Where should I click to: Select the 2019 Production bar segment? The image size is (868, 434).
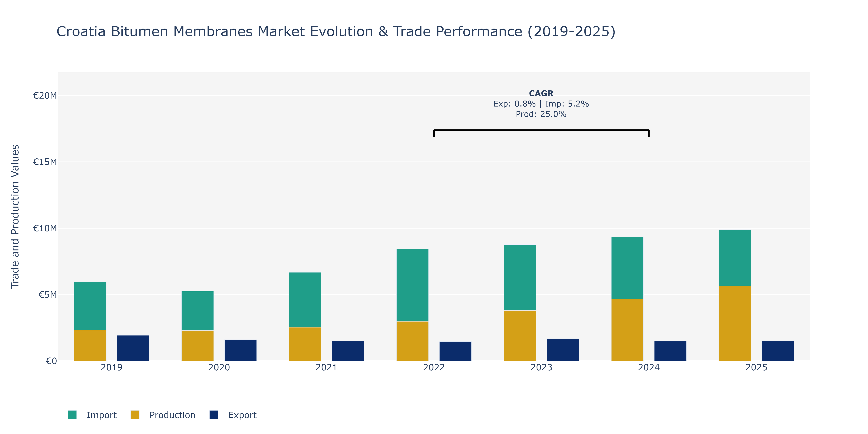90,345
